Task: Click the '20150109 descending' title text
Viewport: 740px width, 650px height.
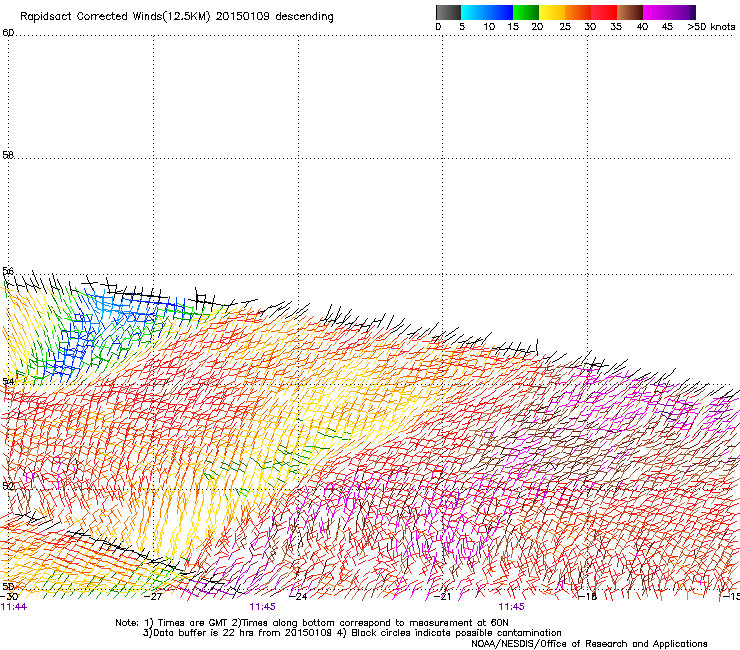Action: tap(275, 16)
